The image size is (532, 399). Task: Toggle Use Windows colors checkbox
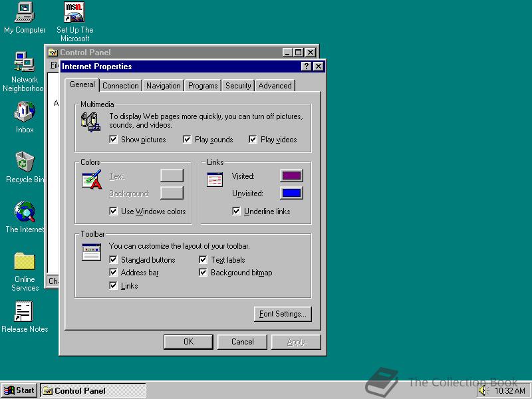pyautogui.click(x=113, y=211)
